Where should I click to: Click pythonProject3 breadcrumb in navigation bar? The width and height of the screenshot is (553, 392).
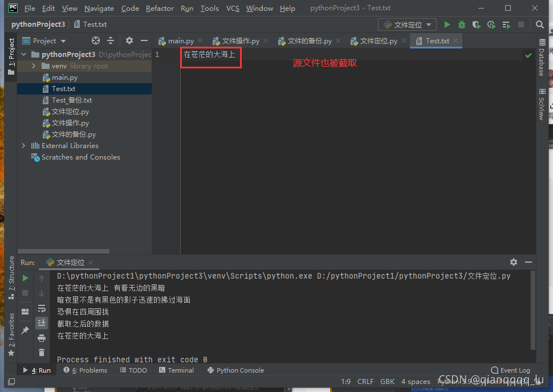tap(38, 24)
